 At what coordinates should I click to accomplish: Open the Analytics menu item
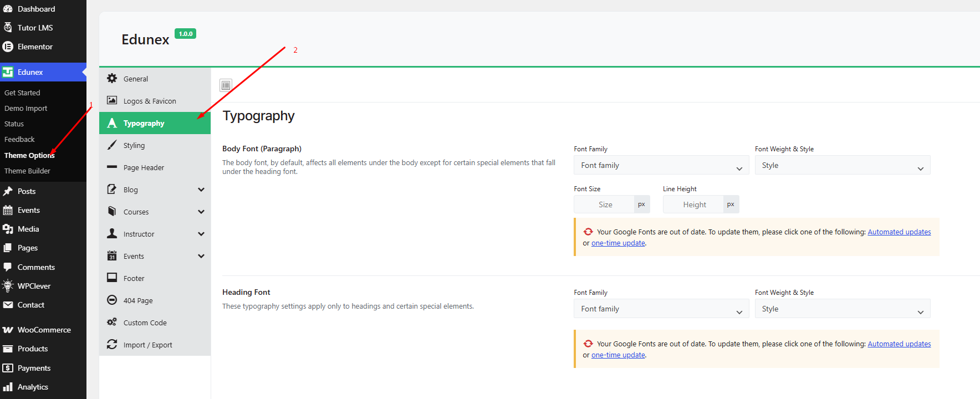pos(43,387)
